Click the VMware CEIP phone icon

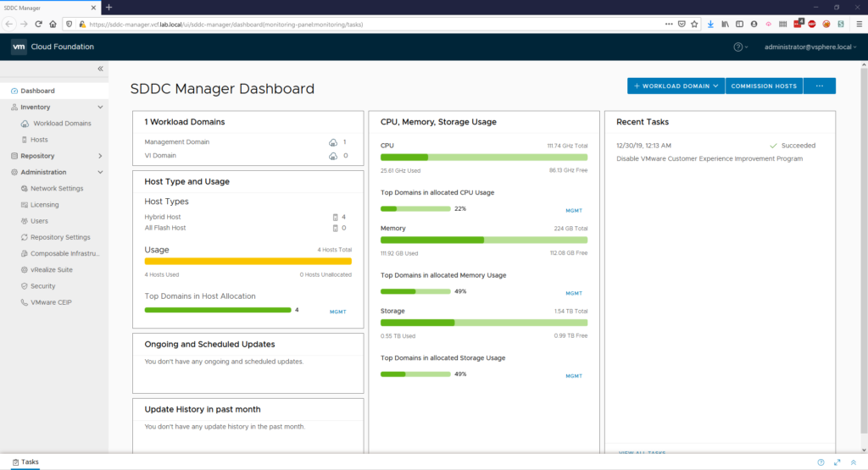tap(25, 302)
